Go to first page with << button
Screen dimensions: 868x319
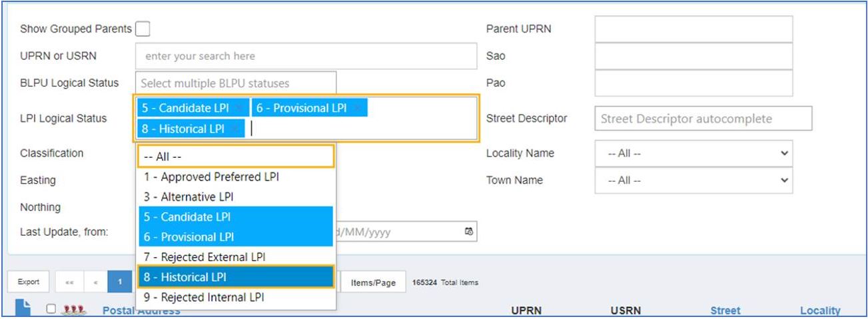click(70, 282)
